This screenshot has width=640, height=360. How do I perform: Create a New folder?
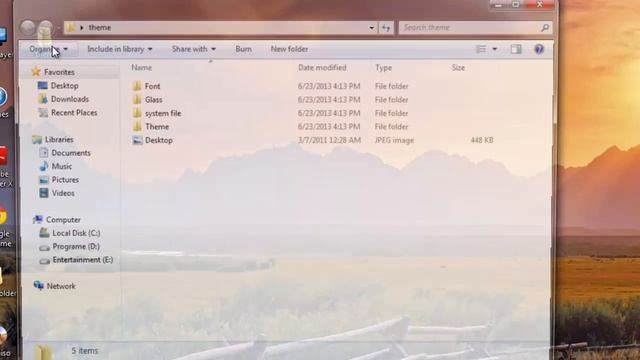pyautogui.click(x=289, y=49)
